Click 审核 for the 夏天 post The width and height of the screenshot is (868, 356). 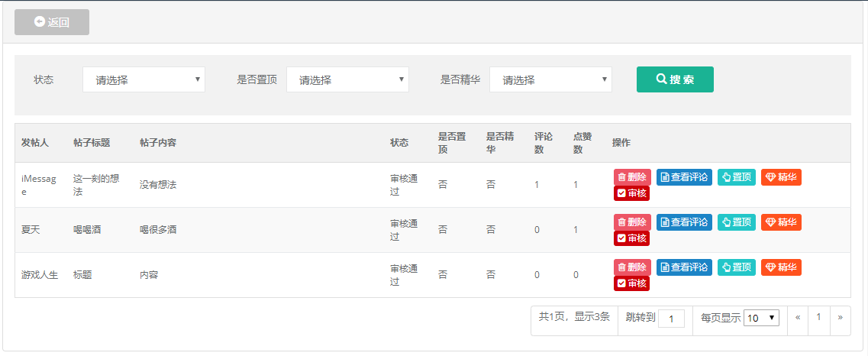click(x=631, y=238)
